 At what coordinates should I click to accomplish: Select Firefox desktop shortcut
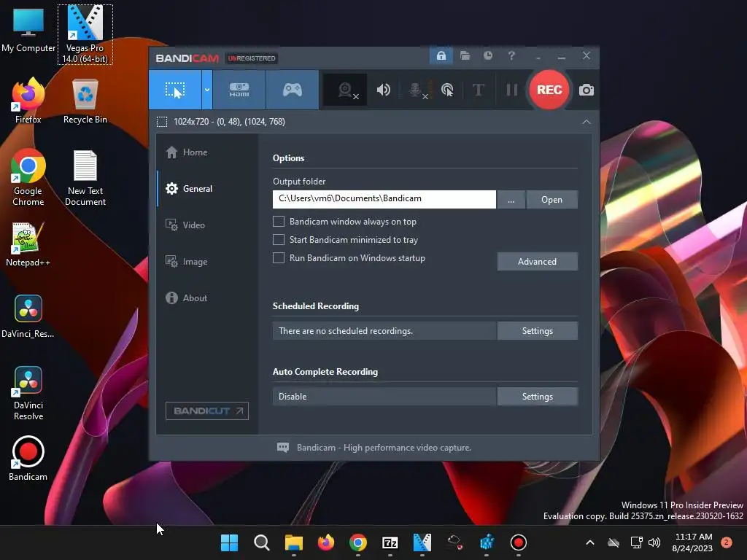pyautogui.click(x=28, y=101)
